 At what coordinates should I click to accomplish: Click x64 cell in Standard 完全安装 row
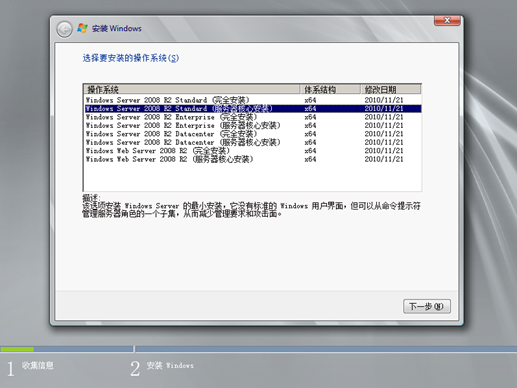click(310, 100)
